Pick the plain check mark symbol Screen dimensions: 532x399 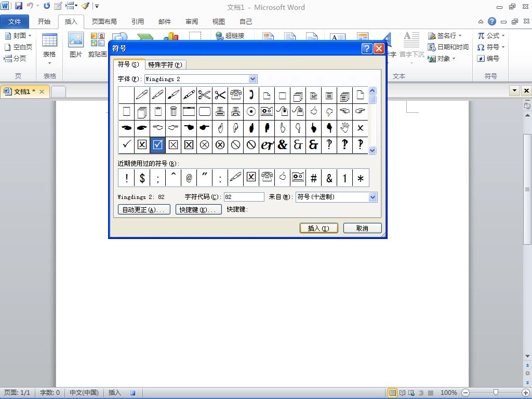126,145
